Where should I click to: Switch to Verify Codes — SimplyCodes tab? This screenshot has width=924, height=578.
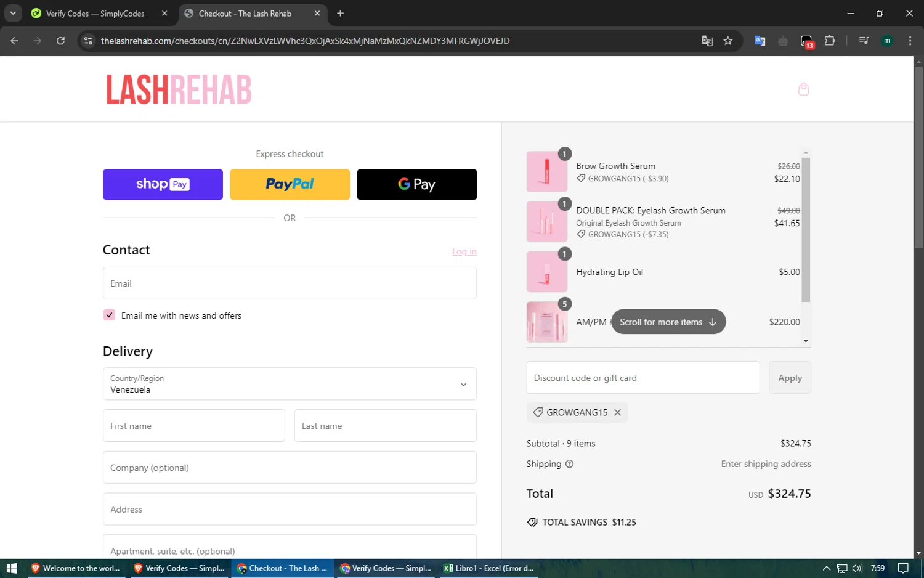coord(95,14)
